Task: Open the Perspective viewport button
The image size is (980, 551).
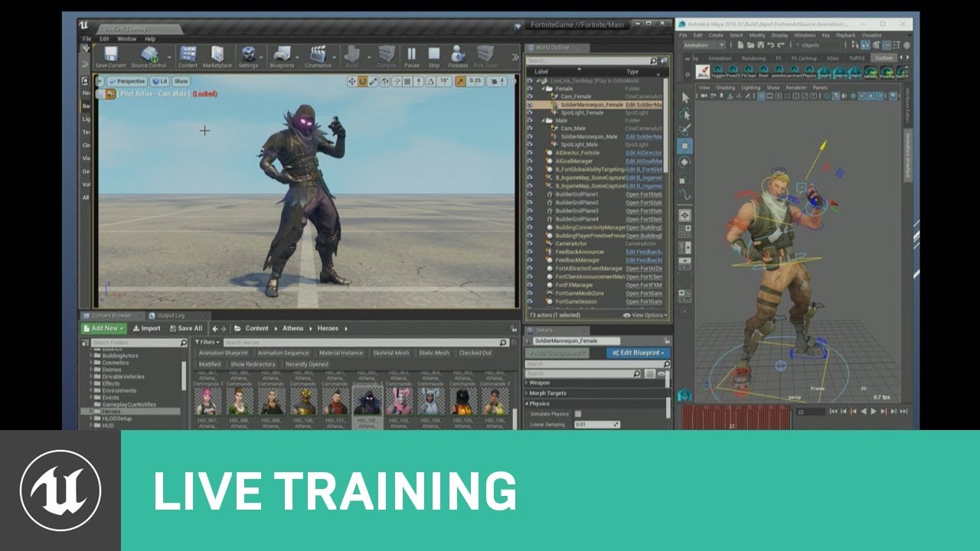Action: tap(127, 81)
